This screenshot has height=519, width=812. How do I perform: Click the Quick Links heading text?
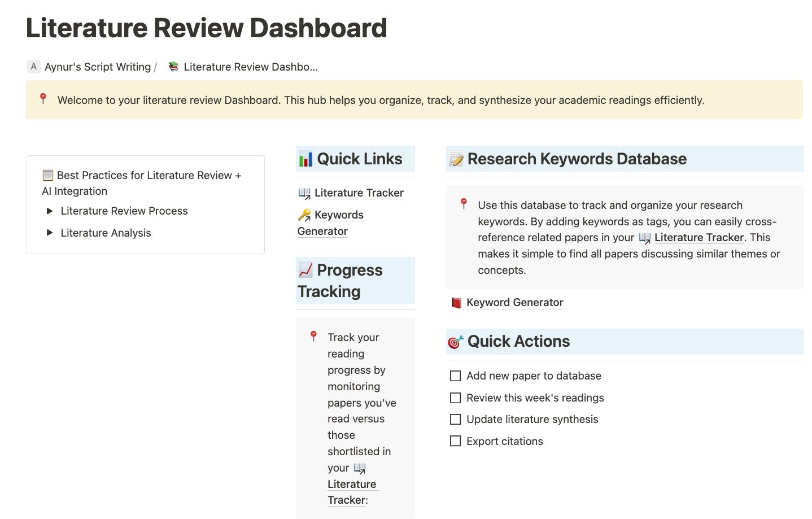360,159
